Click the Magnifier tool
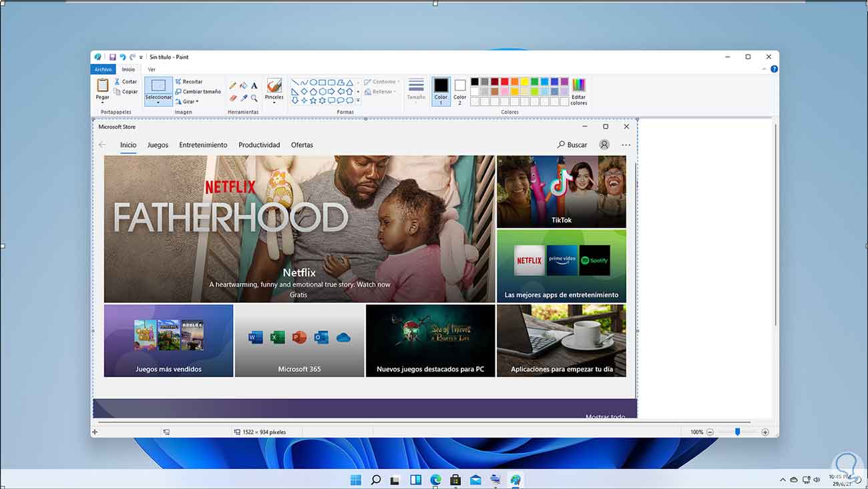 click(254, 98)
